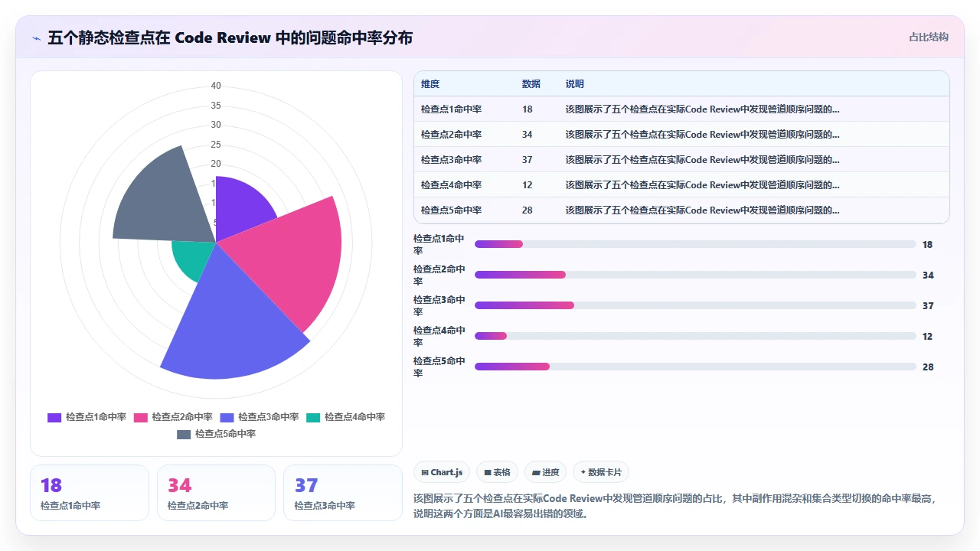
Task: Click the lightning icon beside the title
Action: coord(37,37)
